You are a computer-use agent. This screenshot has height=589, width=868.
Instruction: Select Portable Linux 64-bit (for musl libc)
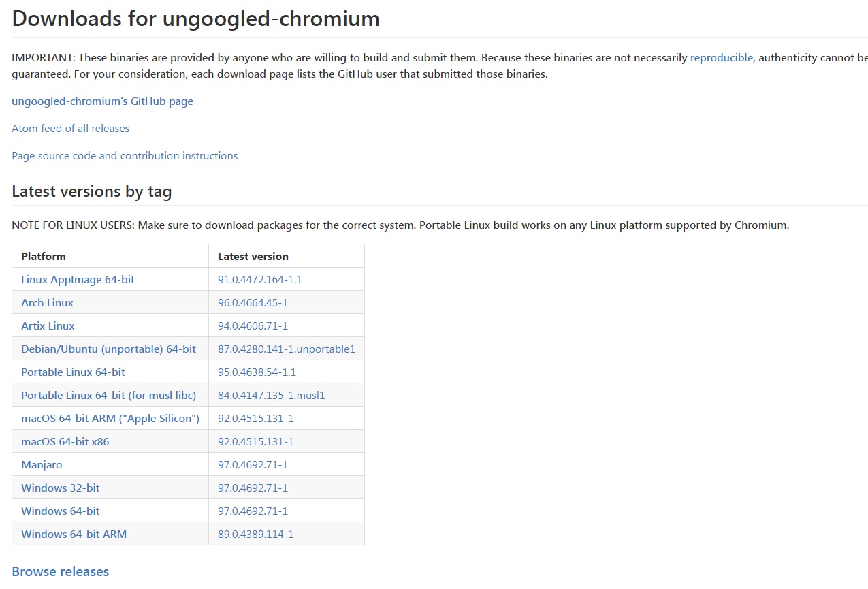tap(108, 396)
